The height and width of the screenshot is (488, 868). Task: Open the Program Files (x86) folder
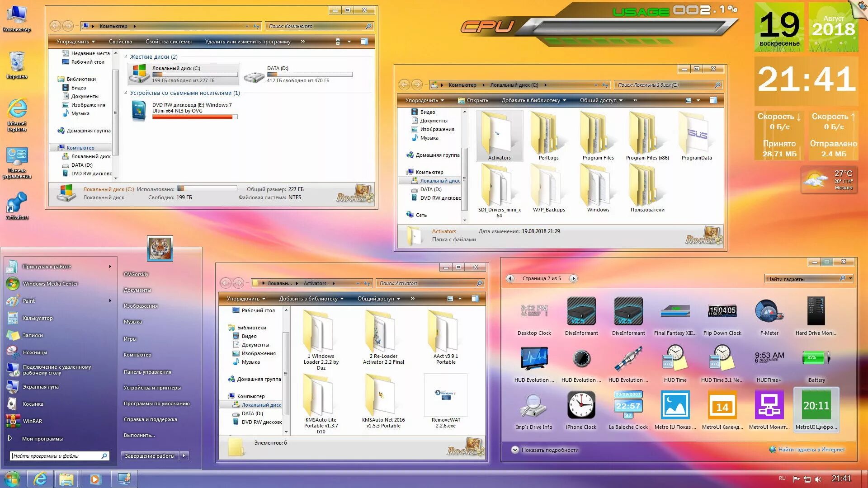(646, 136)
